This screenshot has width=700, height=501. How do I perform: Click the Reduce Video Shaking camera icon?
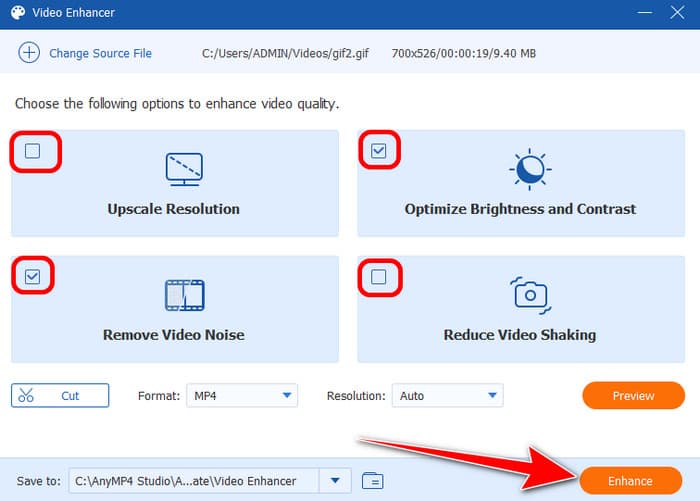[x=531, y=295]
